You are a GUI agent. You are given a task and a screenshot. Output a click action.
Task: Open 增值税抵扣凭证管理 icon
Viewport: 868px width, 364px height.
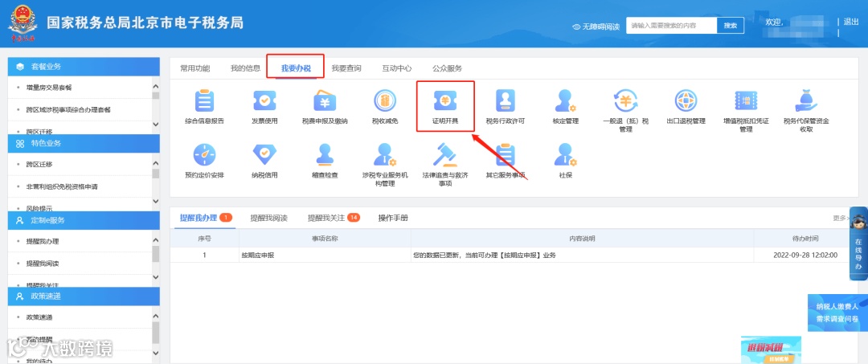[x=746, y=100]
